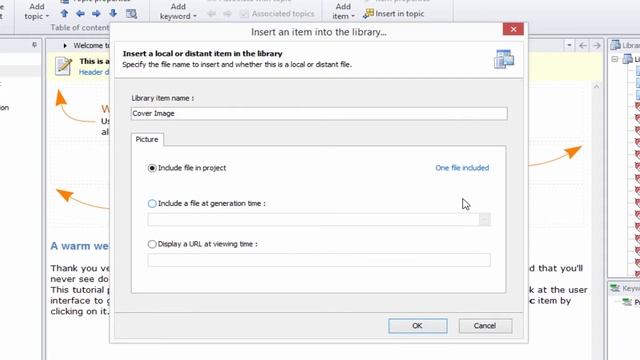Click the library picture icon in dialog header
The image size is (640, 360).
(x=504, y=59)
